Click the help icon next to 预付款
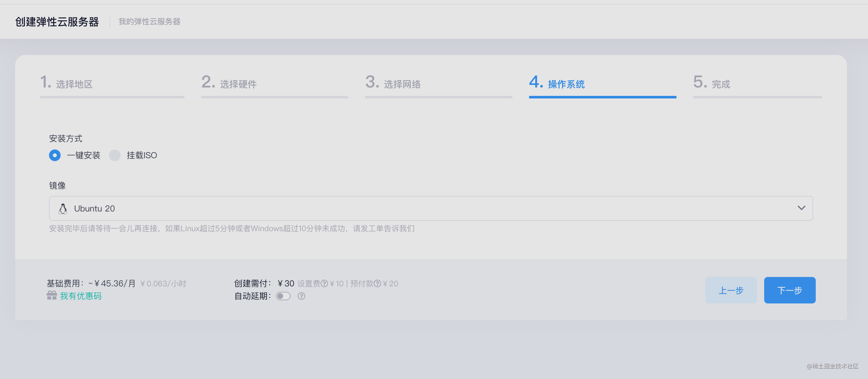The width and height of the screenshot is (868, 379). [x=377, y=283]
